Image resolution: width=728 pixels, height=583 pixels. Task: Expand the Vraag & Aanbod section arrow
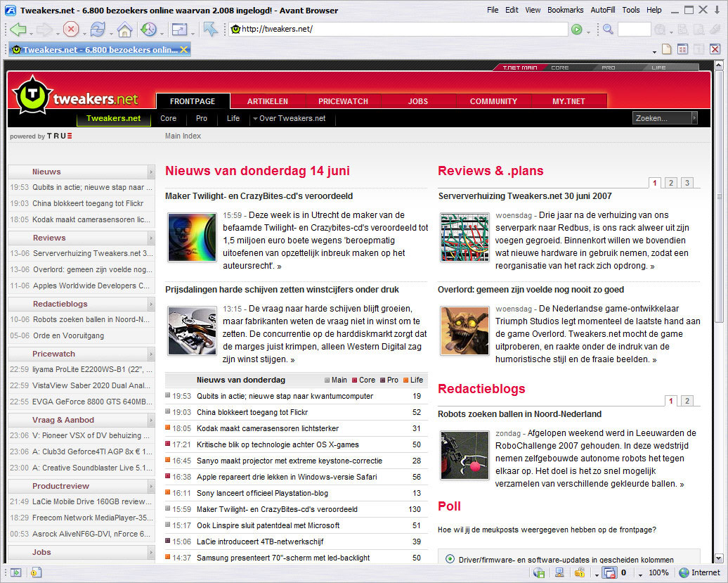click(x=151, y=420)
